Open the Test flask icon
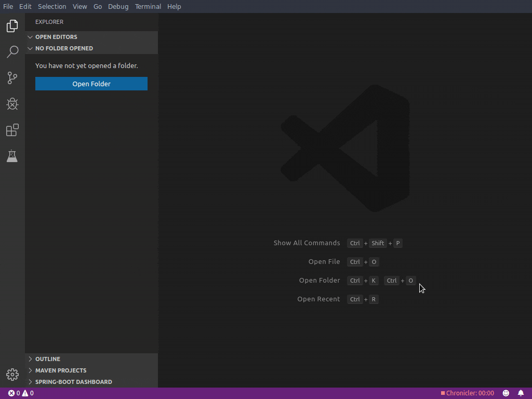 (x=12, y=156)
